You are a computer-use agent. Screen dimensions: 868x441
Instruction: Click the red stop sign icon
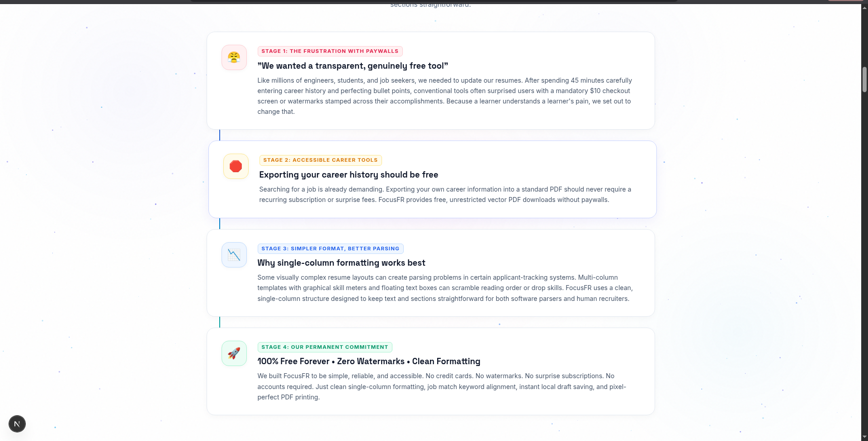[236, 166]
